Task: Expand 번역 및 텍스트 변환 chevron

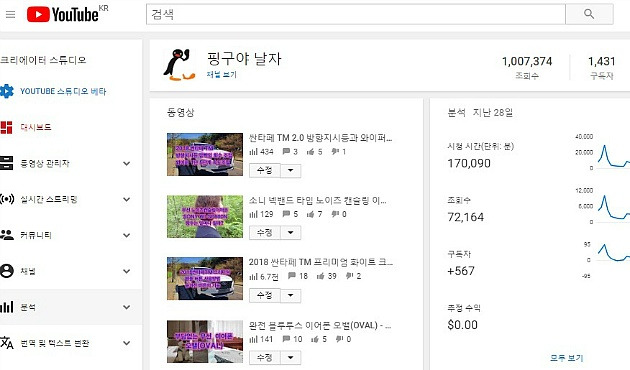Action: (127, 343)
